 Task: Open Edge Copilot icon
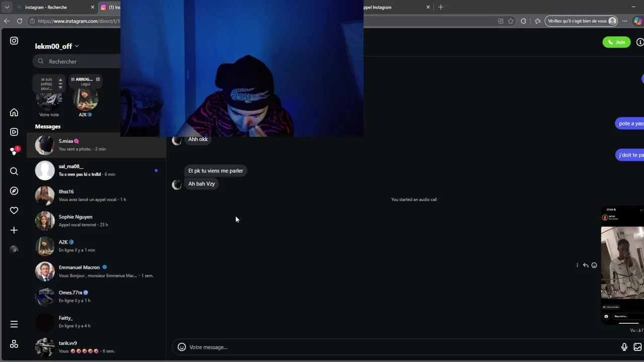[637, 21]
